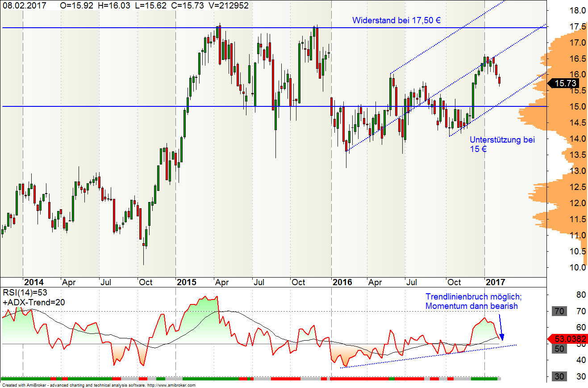Click the 2015 year label on time axis
The width and height of the screenshot is (588, 388).
click(x=187, y=282)
